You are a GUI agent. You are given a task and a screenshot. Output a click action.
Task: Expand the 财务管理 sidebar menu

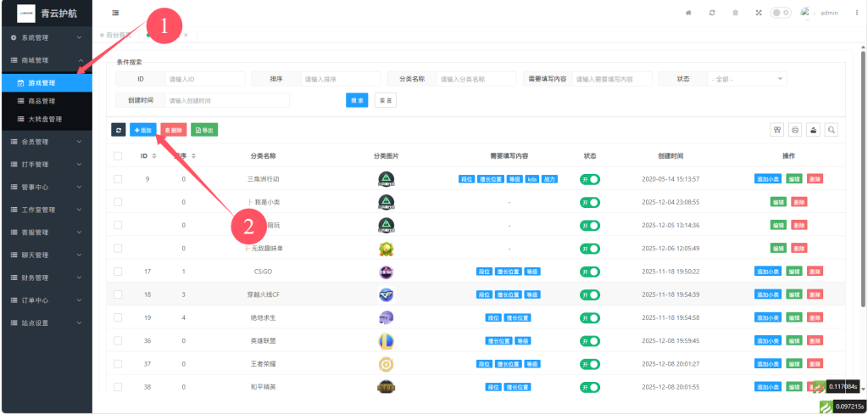pos(46,278)
